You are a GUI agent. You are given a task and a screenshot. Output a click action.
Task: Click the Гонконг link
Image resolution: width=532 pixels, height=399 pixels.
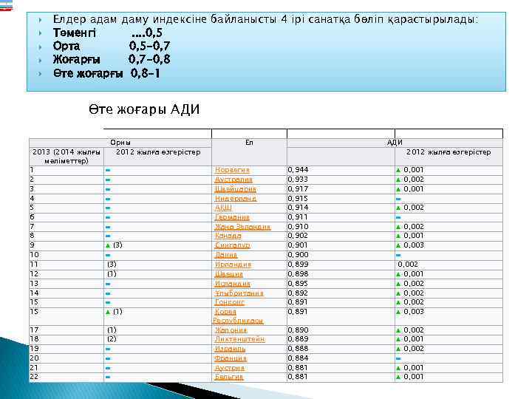pos(229,302)
